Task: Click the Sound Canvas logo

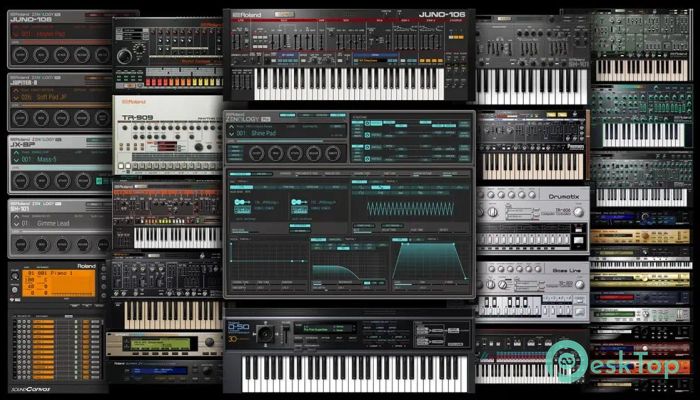Action: pos(30,389)
